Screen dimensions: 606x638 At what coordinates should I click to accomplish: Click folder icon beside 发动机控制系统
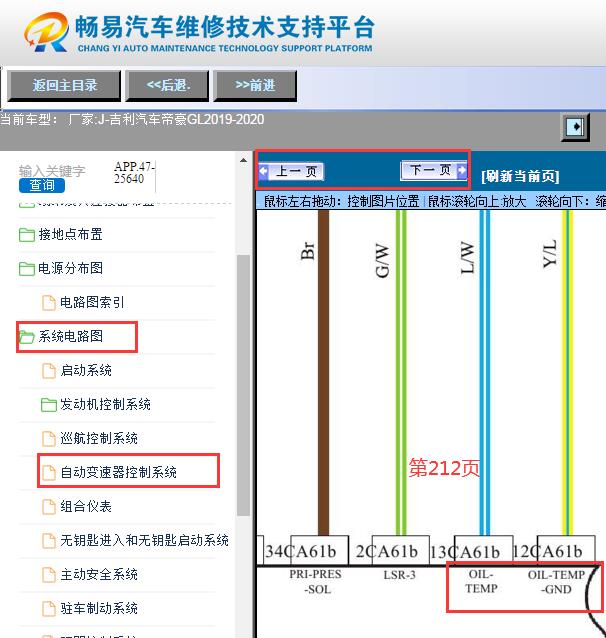pos(49,405)
